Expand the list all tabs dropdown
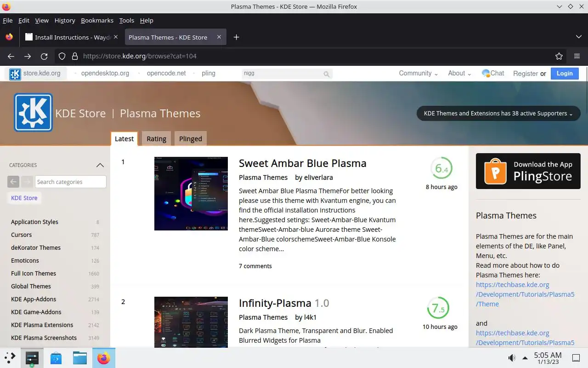 (x=578, y=37)
